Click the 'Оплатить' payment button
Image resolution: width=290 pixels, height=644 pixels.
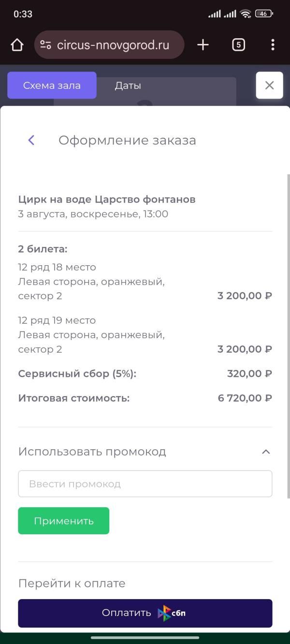tap(145, 613)
